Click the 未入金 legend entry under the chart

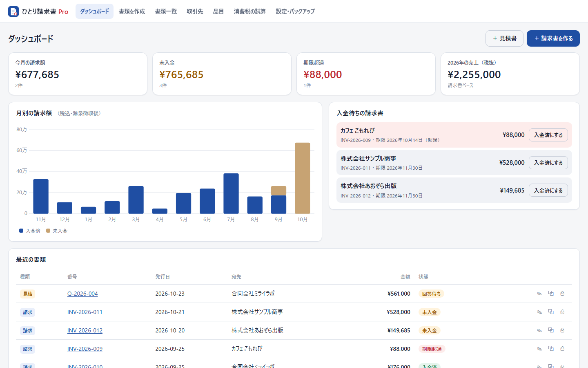pyautogui.click(x=57, y=231)
